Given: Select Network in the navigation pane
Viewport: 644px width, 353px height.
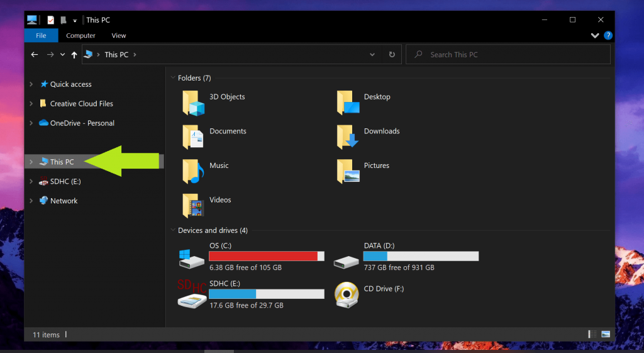Looking at the screenshot, I should 64,201.
